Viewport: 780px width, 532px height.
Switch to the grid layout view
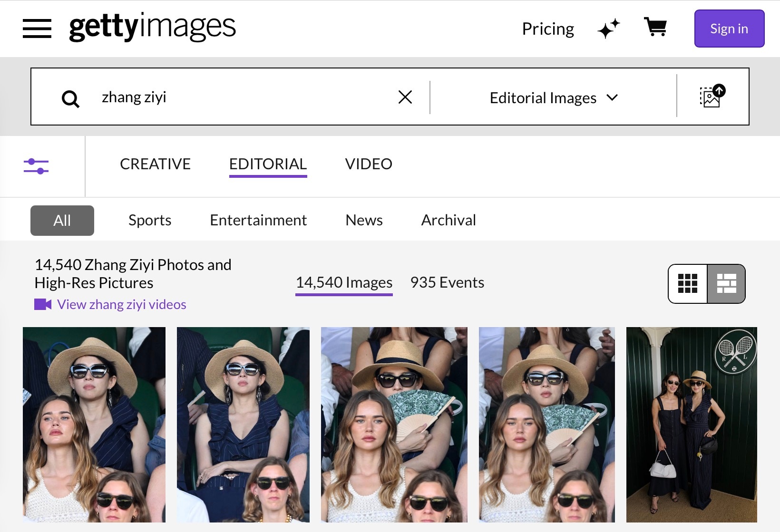tap(688, 283)
